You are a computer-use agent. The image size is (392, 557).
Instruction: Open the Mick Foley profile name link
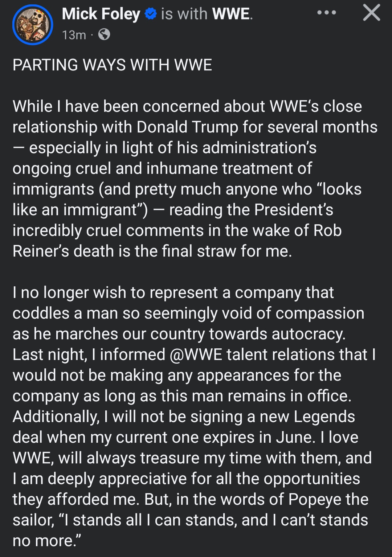tap(101, 14)
